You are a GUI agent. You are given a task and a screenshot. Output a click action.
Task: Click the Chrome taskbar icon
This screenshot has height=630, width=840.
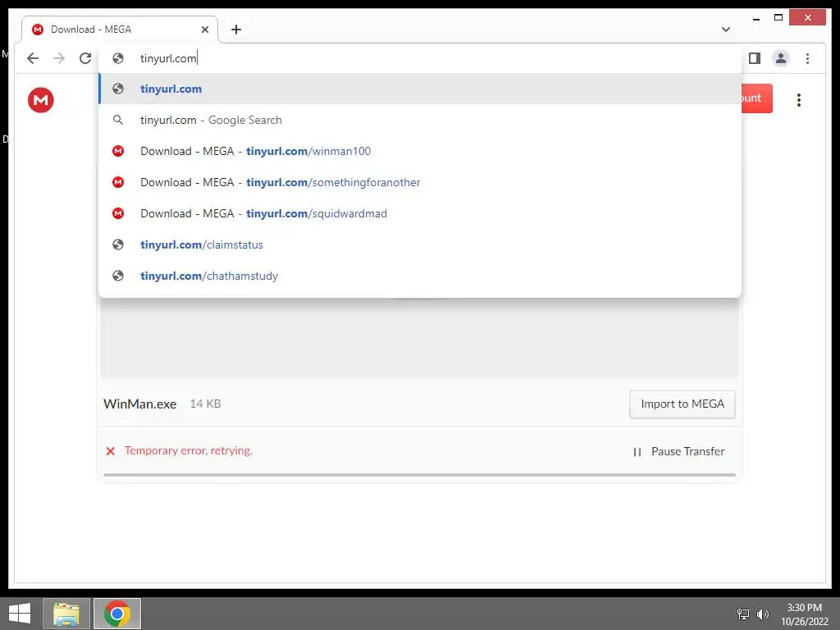117,614
